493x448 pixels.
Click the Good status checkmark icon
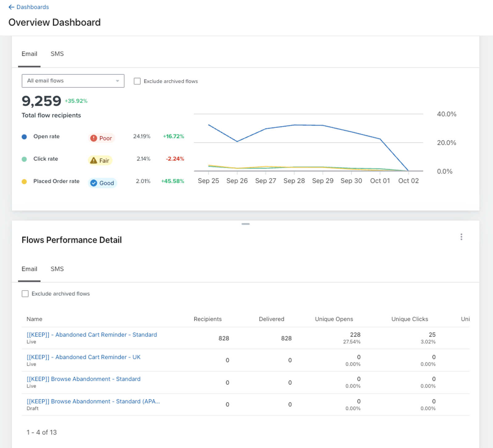coord(94,183)
